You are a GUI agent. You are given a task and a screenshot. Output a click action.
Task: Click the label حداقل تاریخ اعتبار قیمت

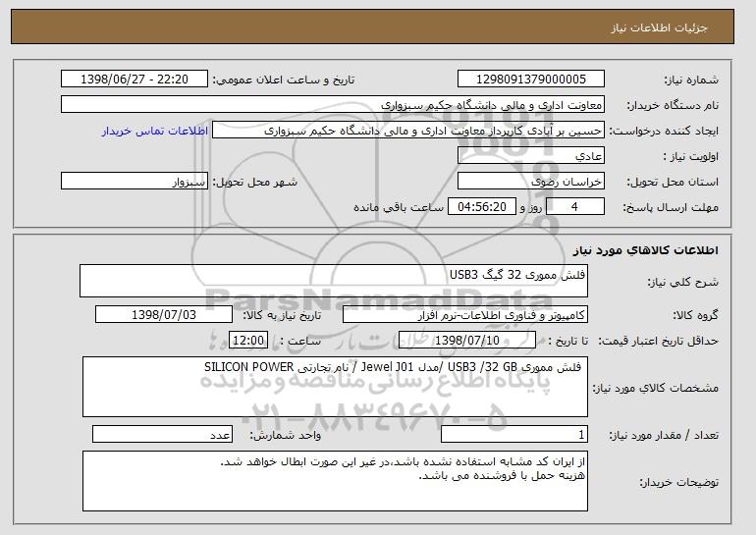pyautogui.click(x=658, y=341)
